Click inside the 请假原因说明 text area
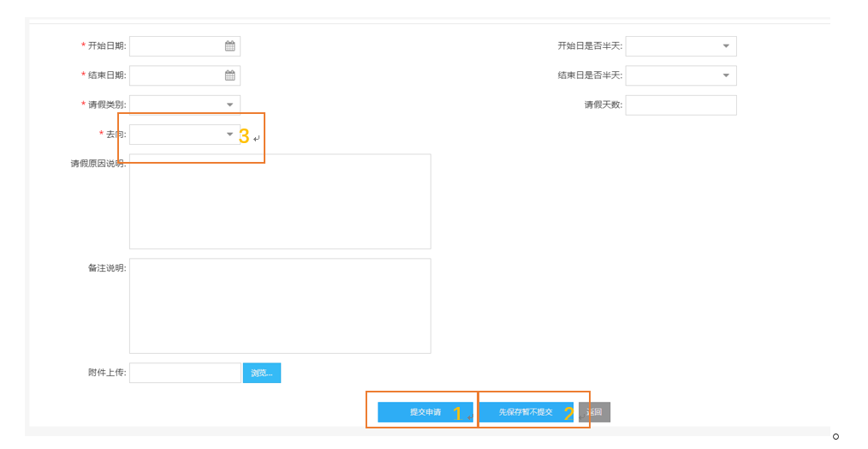This screenshot has height=449, width=868. 280,201
